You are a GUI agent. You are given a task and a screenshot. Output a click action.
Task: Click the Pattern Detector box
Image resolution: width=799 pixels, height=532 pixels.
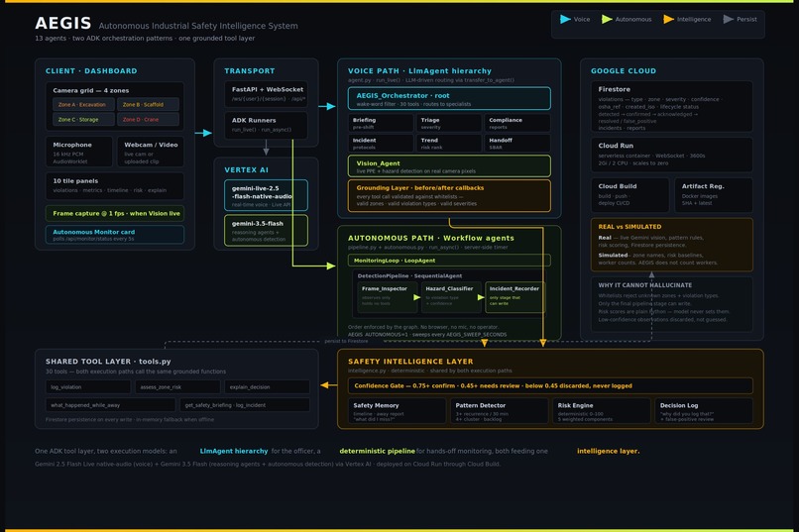(x=499, y=411)
